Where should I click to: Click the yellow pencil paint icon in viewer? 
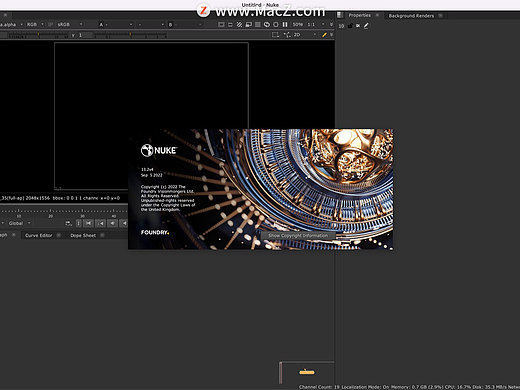(x=324, y=35)
